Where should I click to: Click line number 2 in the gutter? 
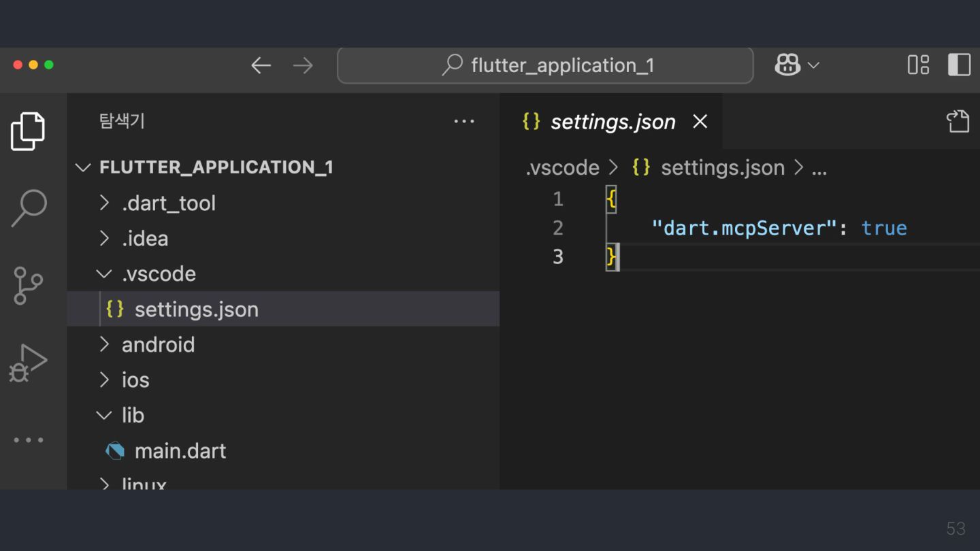558,228
